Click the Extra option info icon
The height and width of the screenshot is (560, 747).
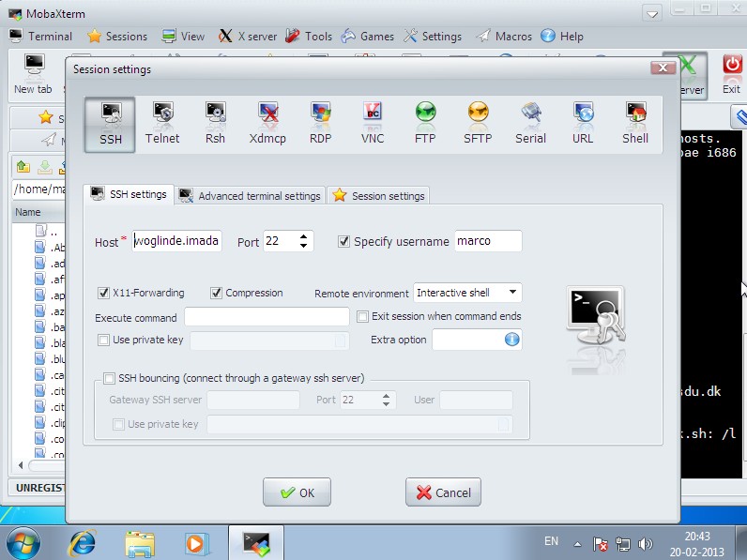[x=511, y=340]
